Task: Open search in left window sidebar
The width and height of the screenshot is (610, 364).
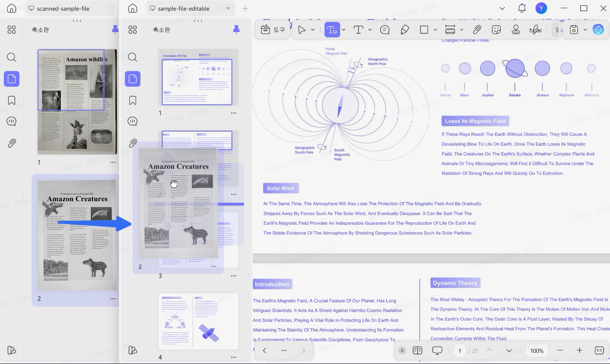Action: [11, 57]
